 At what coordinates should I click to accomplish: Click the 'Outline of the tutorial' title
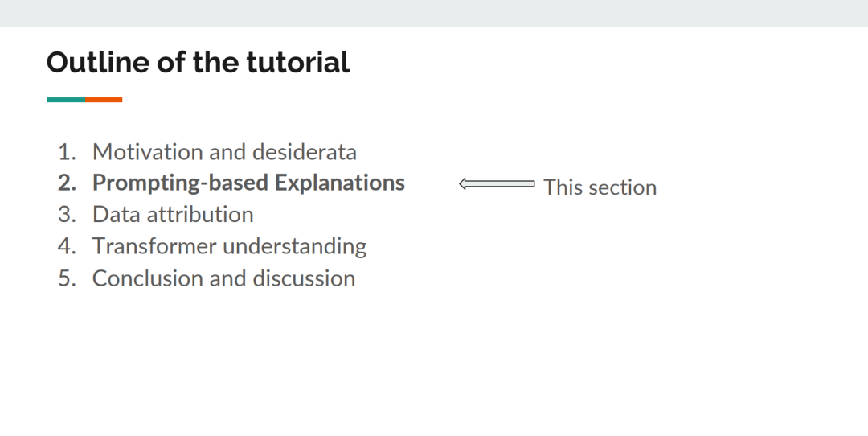(x=199, y=61)
